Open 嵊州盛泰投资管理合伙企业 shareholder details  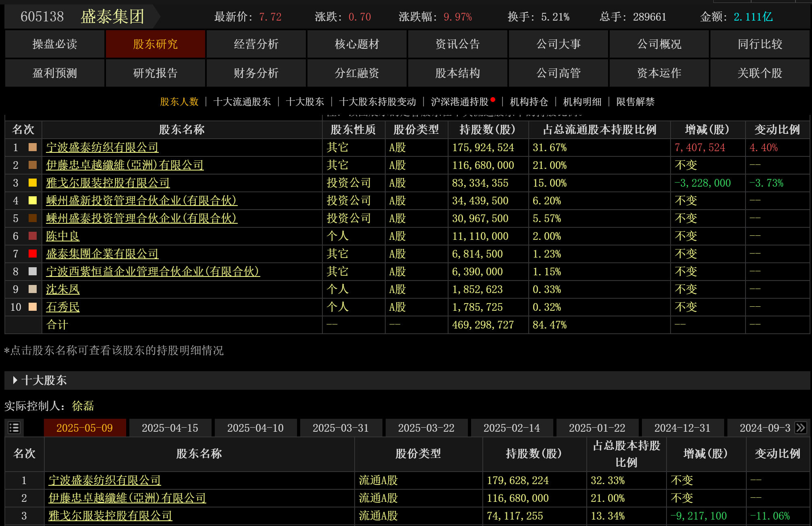click(142, 218)
